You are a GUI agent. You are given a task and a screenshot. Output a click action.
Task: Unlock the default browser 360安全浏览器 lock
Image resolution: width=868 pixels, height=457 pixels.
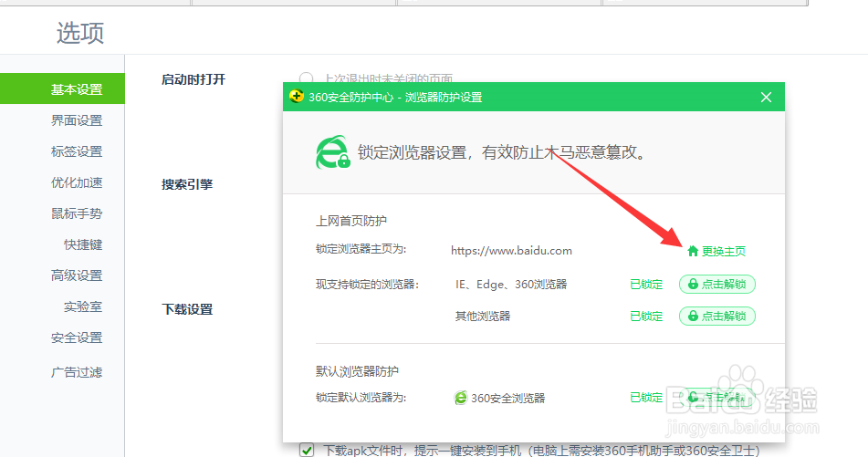[716, 397]
